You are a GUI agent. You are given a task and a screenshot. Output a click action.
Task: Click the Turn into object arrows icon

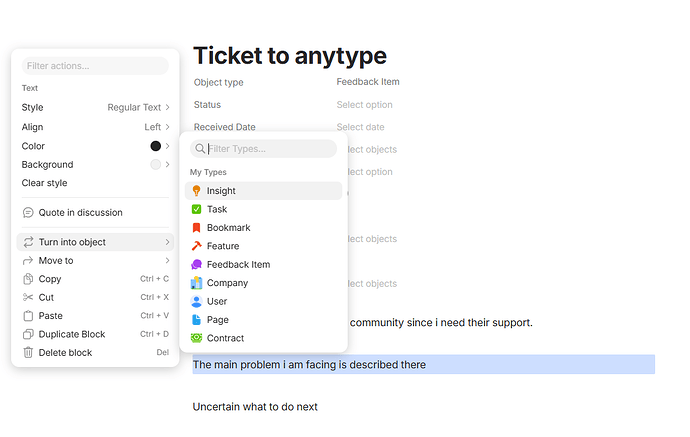point(28,242)
